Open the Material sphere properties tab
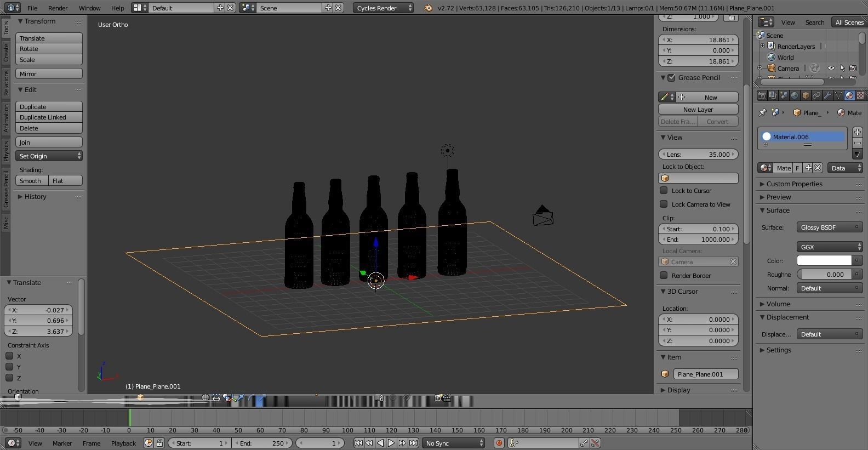 pos(849,95)
